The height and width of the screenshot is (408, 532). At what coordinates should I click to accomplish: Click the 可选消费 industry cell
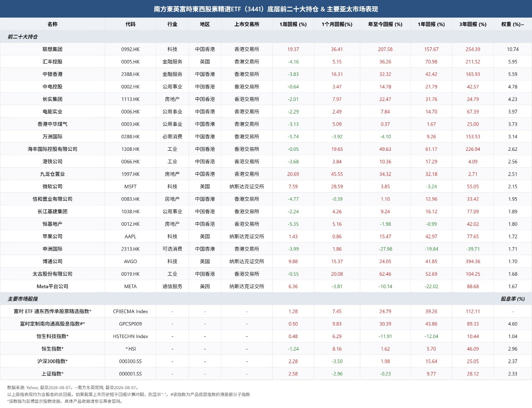coord(172,249)
